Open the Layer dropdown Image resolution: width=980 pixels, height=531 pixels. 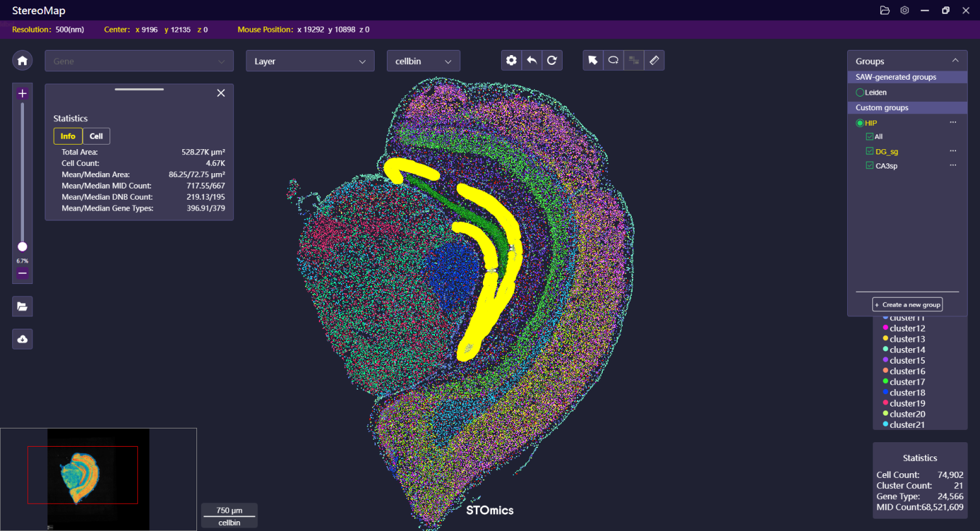coord(310,61)
